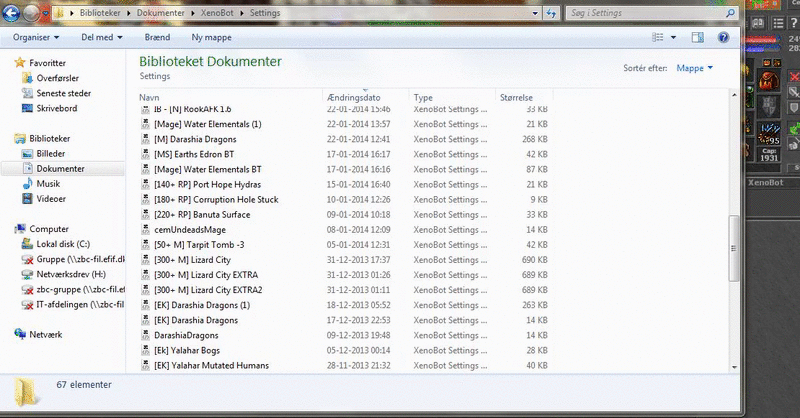Select file [50+ M] Tarpit Tomb -3
Image resolution: width=800 pixels, height=418 pixels.
pos(199,245)
